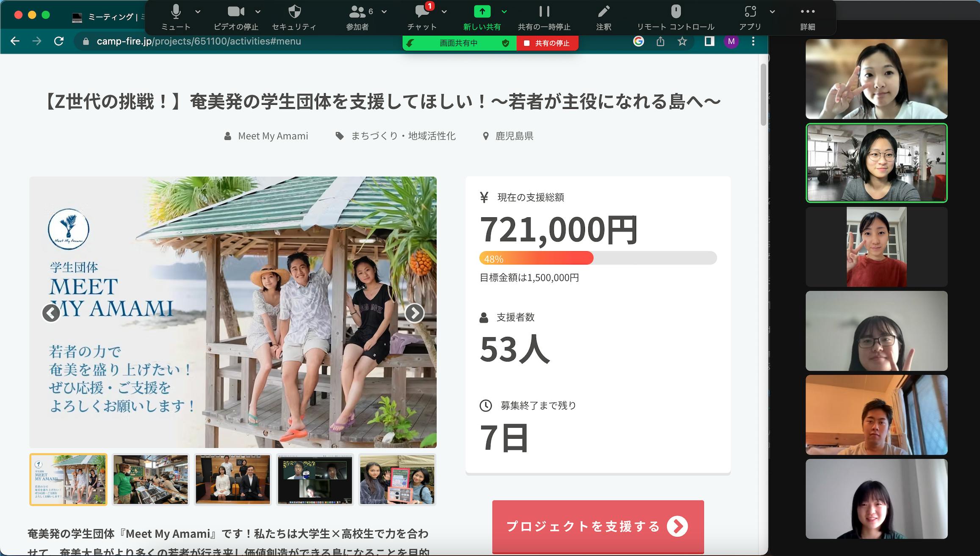Click the red Stop Share button
The width and height of the screenshot is (980, 556).
pos(547,43)
